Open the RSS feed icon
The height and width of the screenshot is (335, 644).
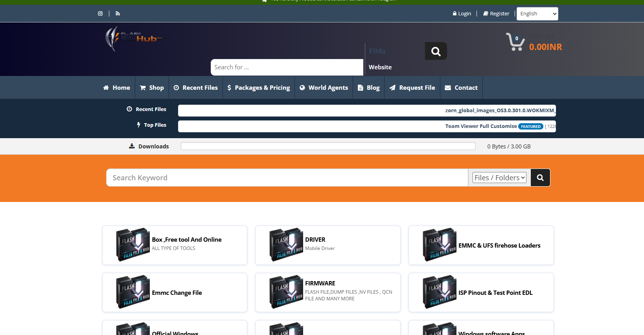pos(118,13)
